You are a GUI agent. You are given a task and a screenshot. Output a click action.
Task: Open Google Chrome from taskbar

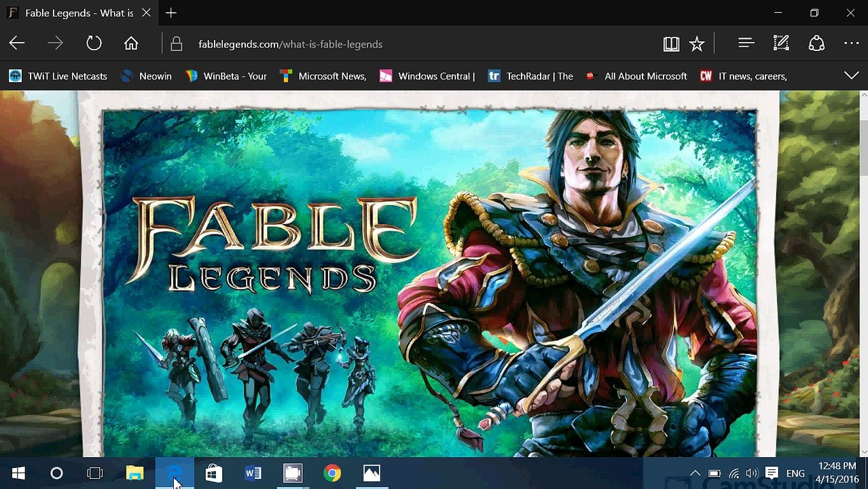pos(332,473)
